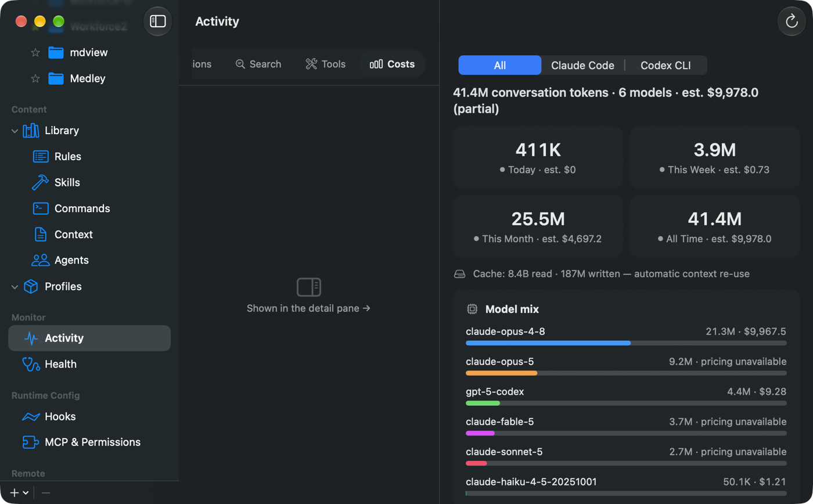Click the Skills hammer icon
Image resolution: width=813 pixels, height=504 pixels.
tap(40, 182)
